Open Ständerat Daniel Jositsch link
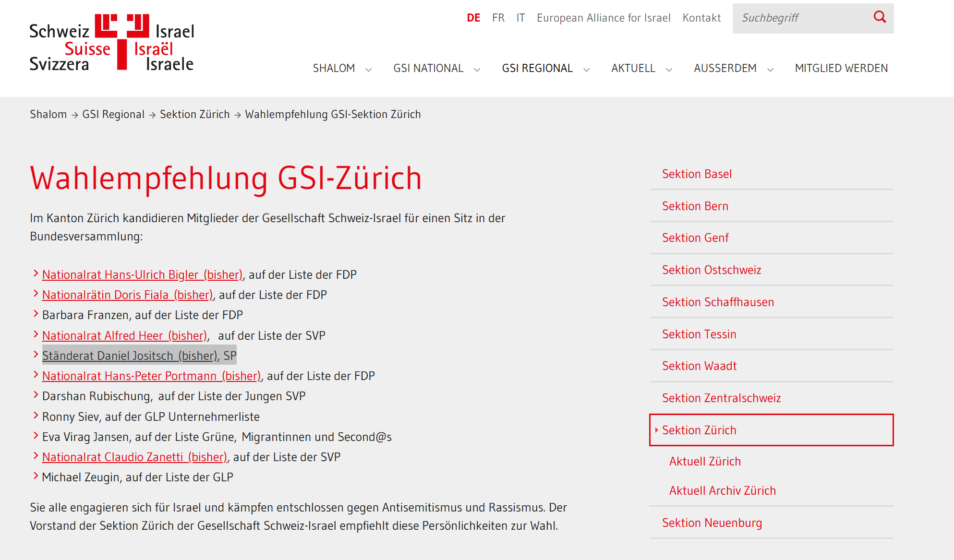This screenshot has width=954, height=560. coord(130,356)
